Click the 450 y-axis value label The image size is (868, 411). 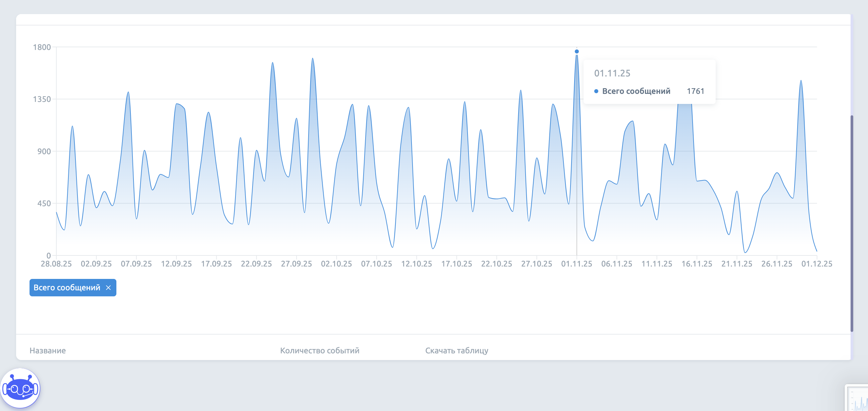click(44, 203)
